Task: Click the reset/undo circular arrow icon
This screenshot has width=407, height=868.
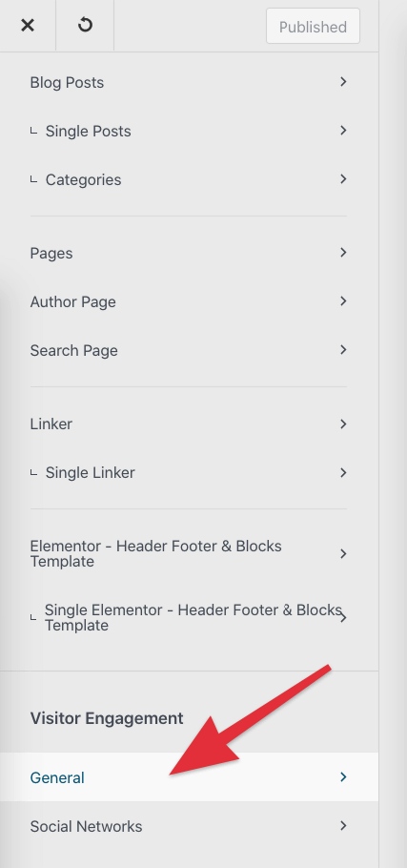Action: (x=85, y=26)
